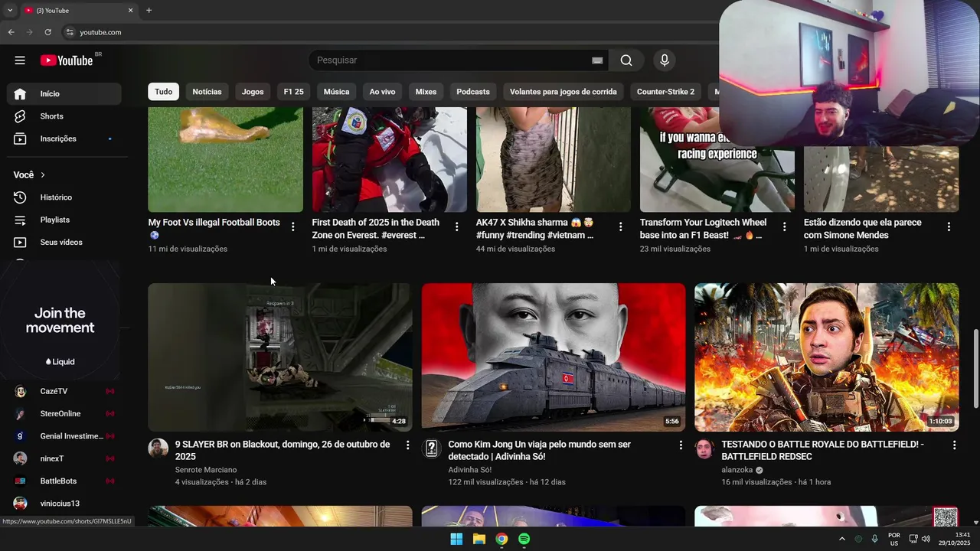The image size is (980, 551).
Task: Open a new browser tab
Action: (149, 11)
